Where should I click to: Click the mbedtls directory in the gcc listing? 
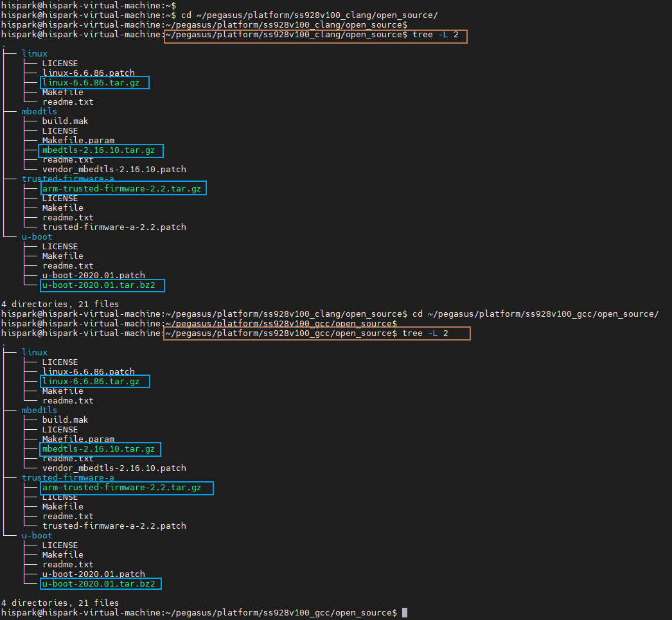coord(39,410)
